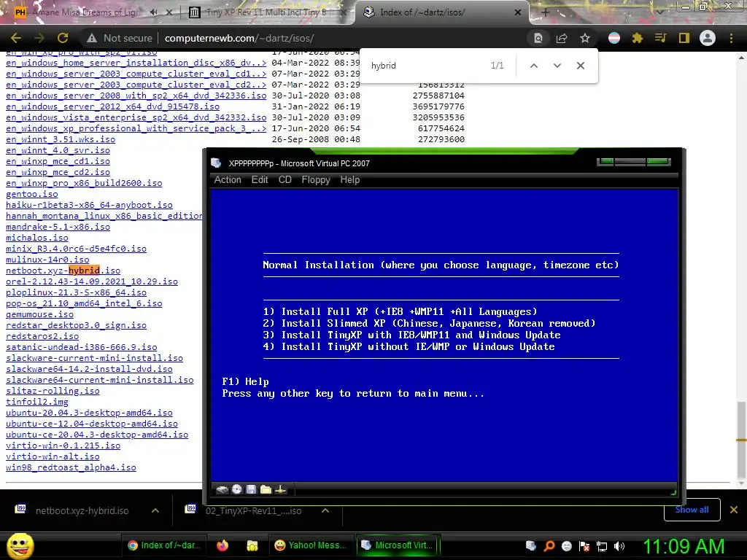Open the Not secure site info
Viewport: 747px width, 560px height.
(x=120, y=38)
